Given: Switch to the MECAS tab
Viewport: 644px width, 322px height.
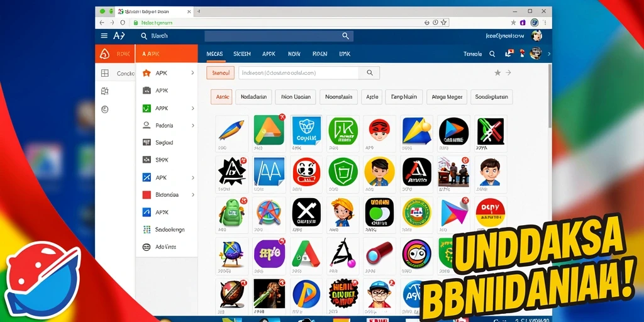Looking at the screenshot, I should pos(214,54).
